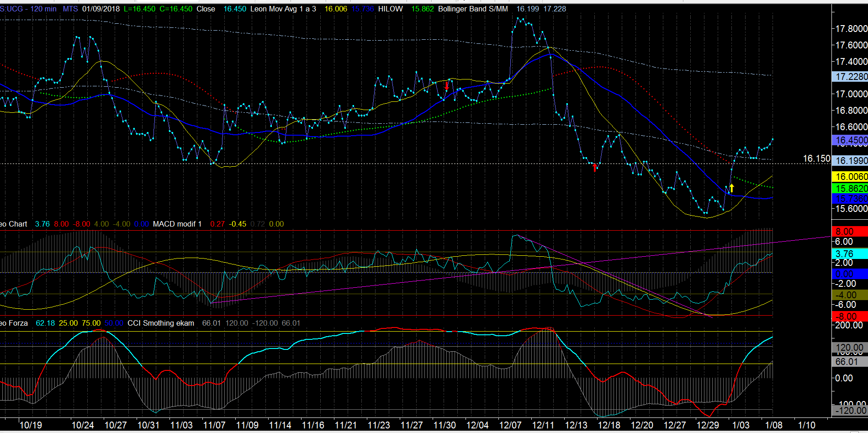Click the 17.8000 price axis label
Screen dimensions: 868x433
(x=851, y=29)
